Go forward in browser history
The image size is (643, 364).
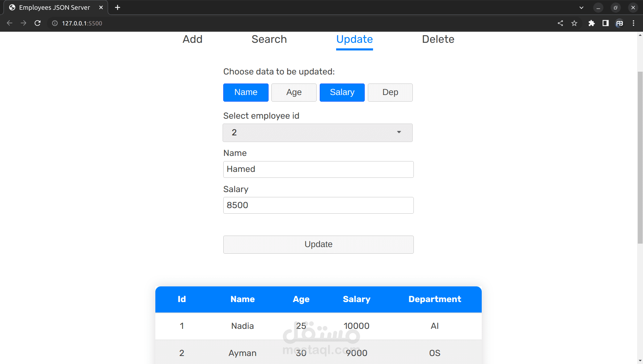point(23,23)
